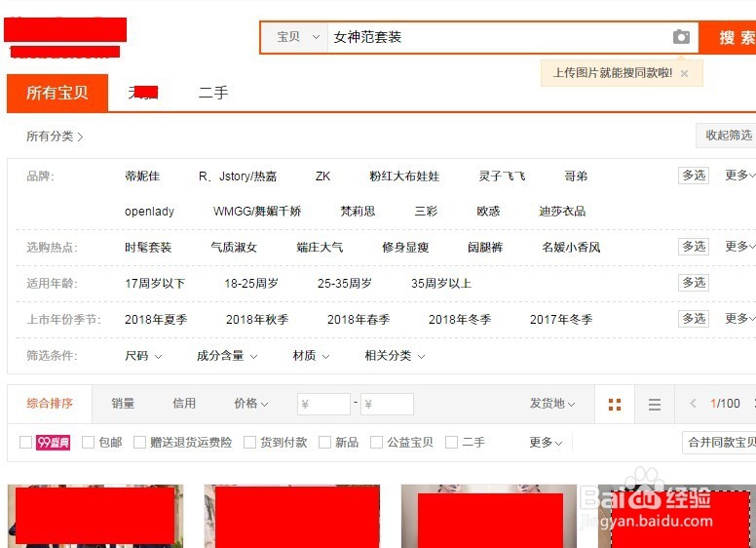Open 所有分类 breadcrumb

55,137
